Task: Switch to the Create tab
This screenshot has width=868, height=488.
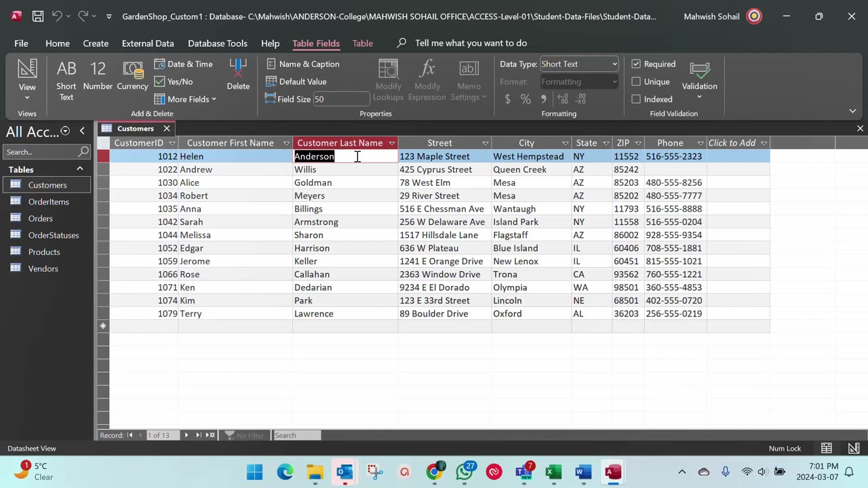Action: [x=96, y=43]
